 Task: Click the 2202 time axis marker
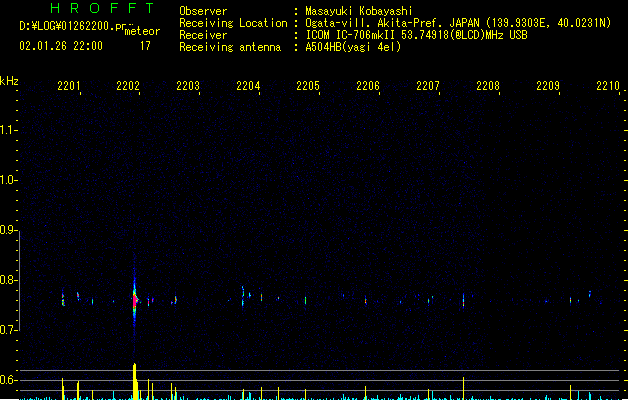[x=128, y=86]
